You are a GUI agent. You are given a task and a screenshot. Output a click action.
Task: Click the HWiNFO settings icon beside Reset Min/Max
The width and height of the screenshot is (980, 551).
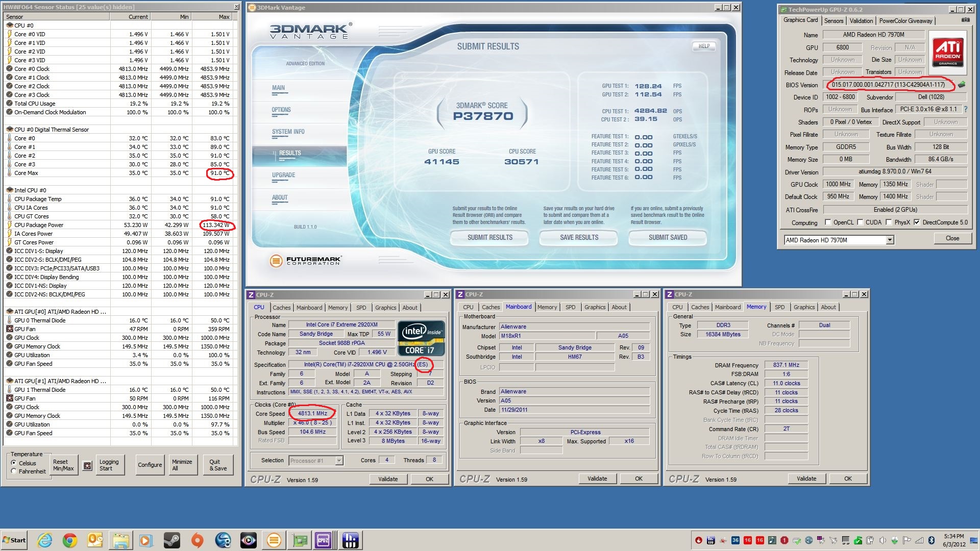coord(87,465)
